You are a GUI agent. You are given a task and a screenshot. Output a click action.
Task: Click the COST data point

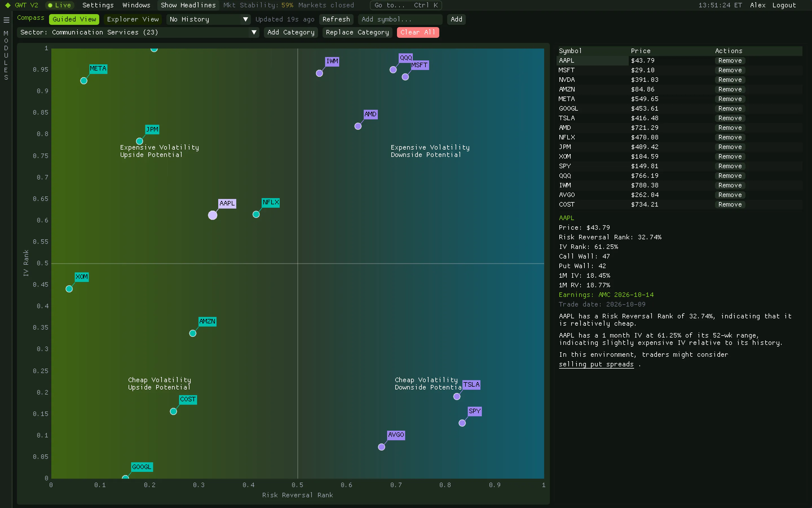(173, 411)
